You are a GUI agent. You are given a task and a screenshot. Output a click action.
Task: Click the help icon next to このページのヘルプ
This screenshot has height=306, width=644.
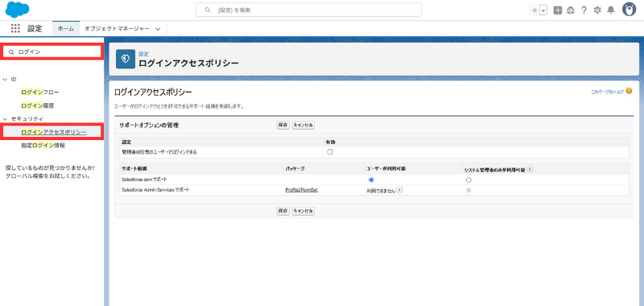coord(629,91)
